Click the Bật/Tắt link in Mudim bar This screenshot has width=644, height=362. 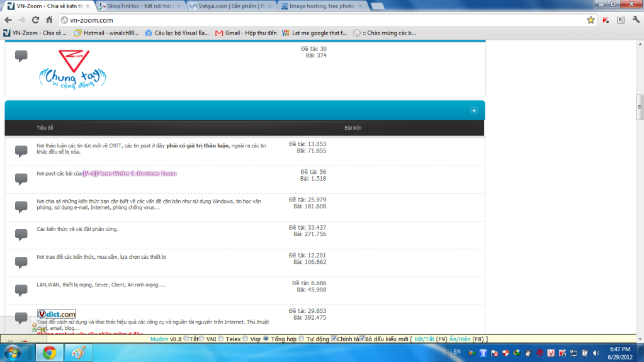coord(424,339)
